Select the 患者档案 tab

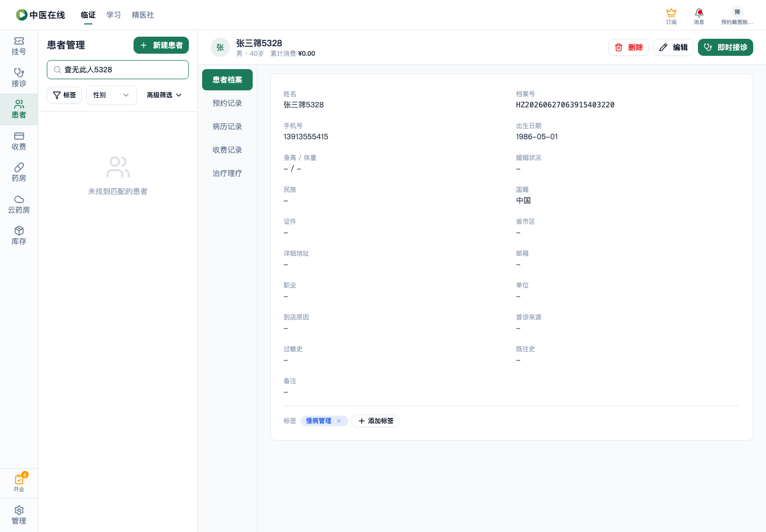227,80
